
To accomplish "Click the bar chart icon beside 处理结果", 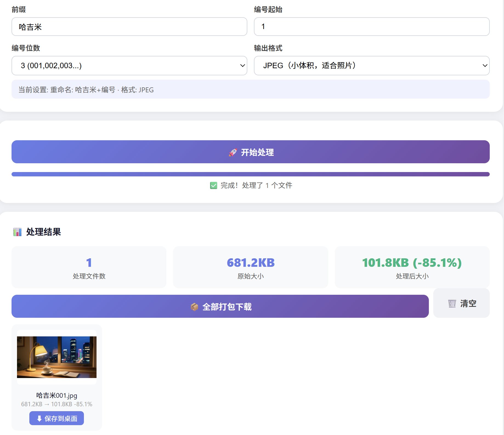I will (18, 232).
